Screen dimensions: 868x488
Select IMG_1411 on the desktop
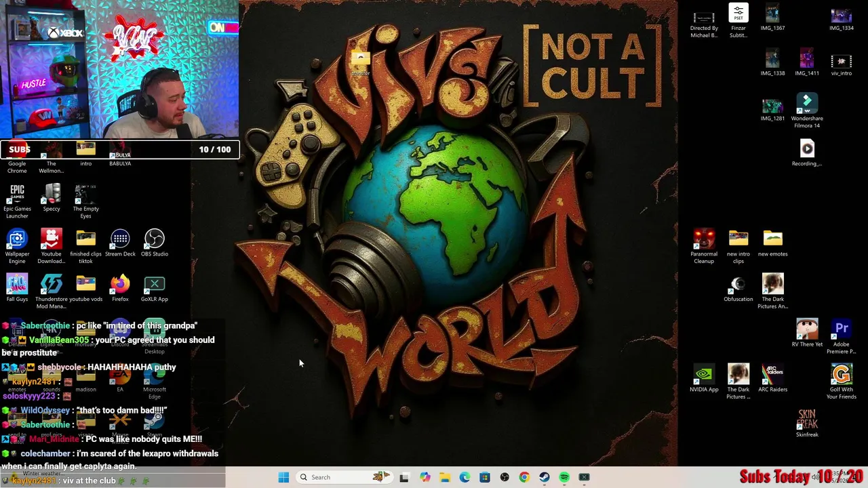coord(807,62)
